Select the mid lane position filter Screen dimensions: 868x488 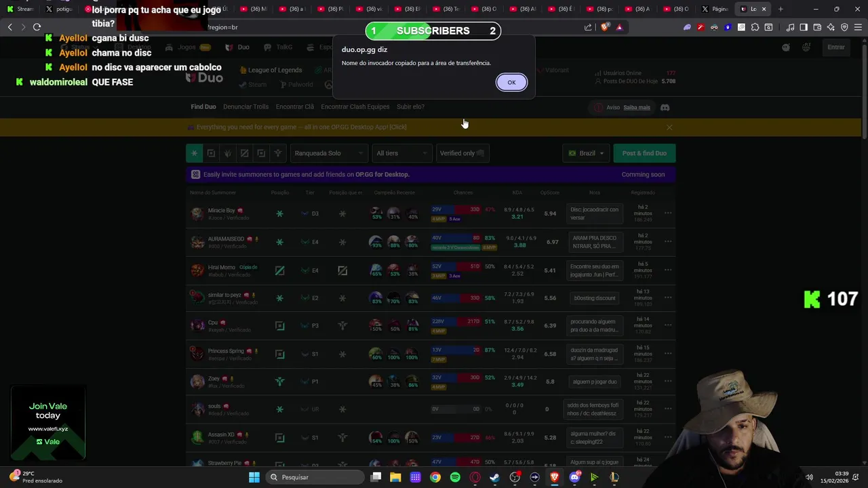click(244, 153)
